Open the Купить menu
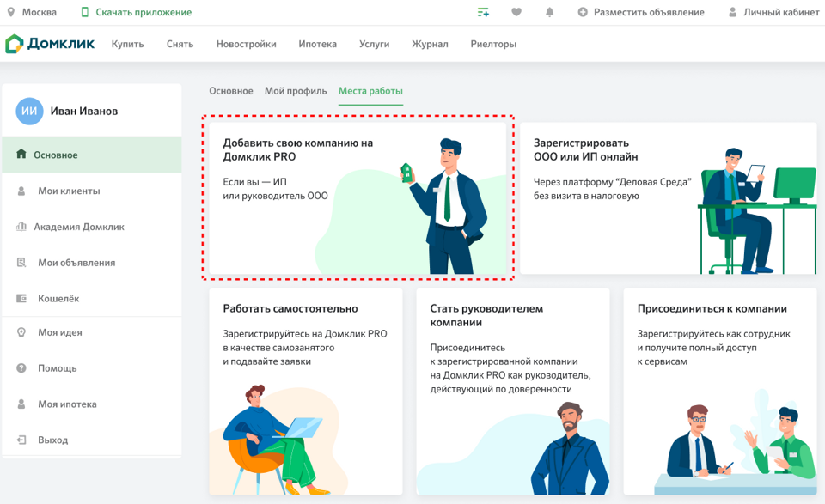825x504 pixels. pyautogui.click(x=127, y=44)
